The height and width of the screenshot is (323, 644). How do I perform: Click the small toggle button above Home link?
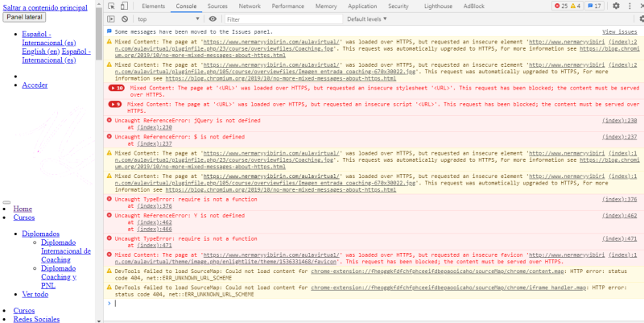6,203
